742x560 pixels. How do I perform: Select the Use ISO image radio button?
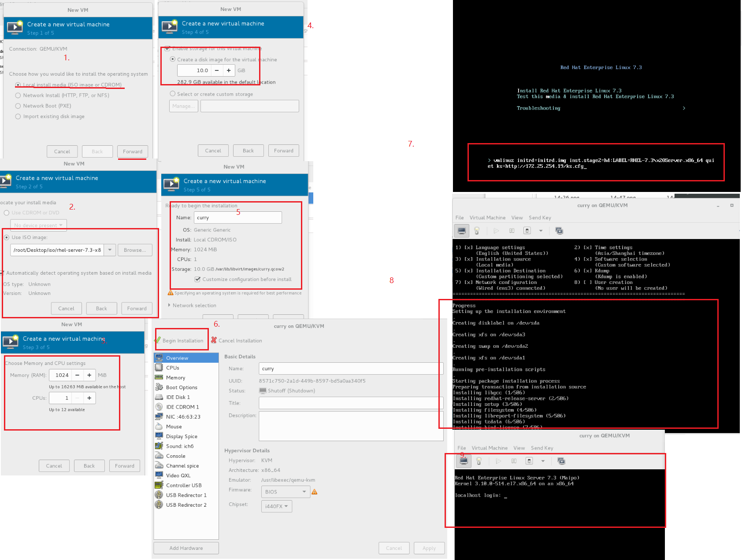[7, 237]
